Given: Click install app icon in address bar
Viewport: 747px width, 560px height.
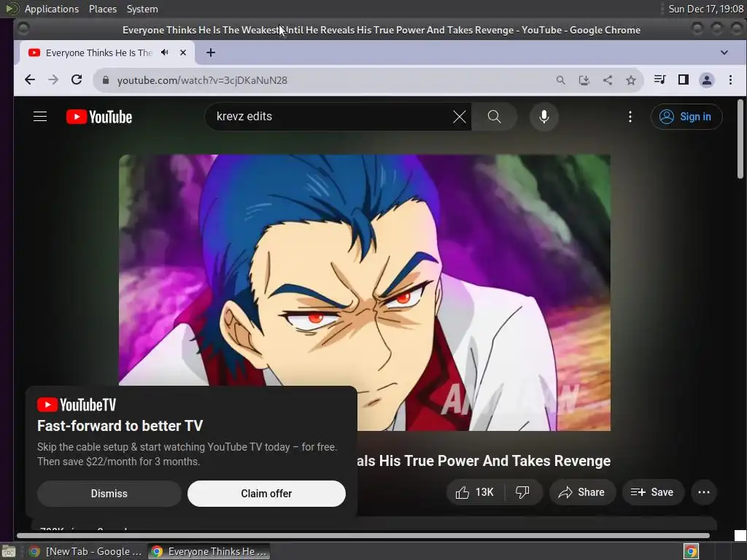Looking at the screenshot, I should click(x=584, y=80).
